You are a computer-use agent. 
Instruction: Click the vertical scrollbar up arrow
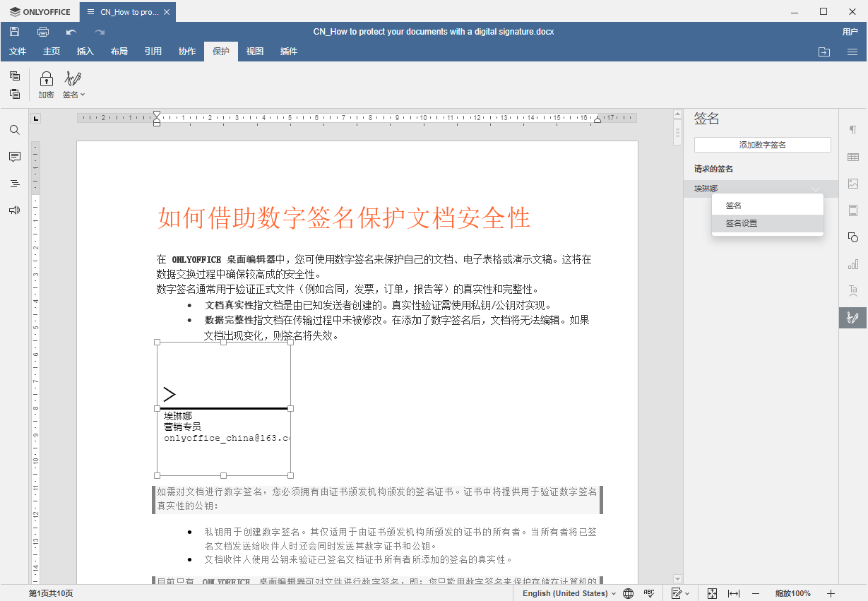pos(677,114)
